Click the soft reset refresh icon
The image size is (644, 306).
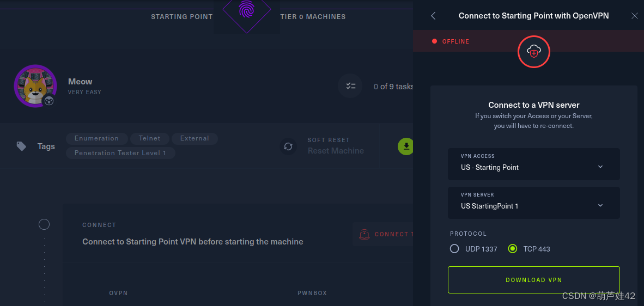point(288,146)
